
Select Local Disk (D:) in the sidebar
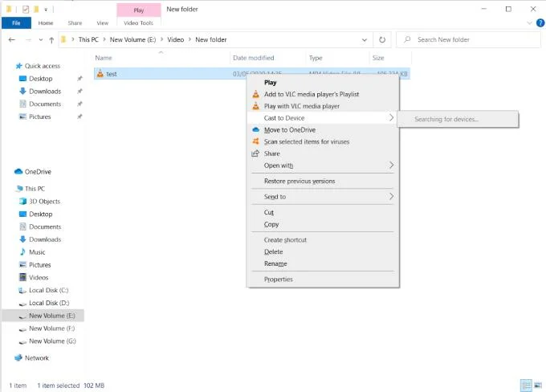[49, 303]
